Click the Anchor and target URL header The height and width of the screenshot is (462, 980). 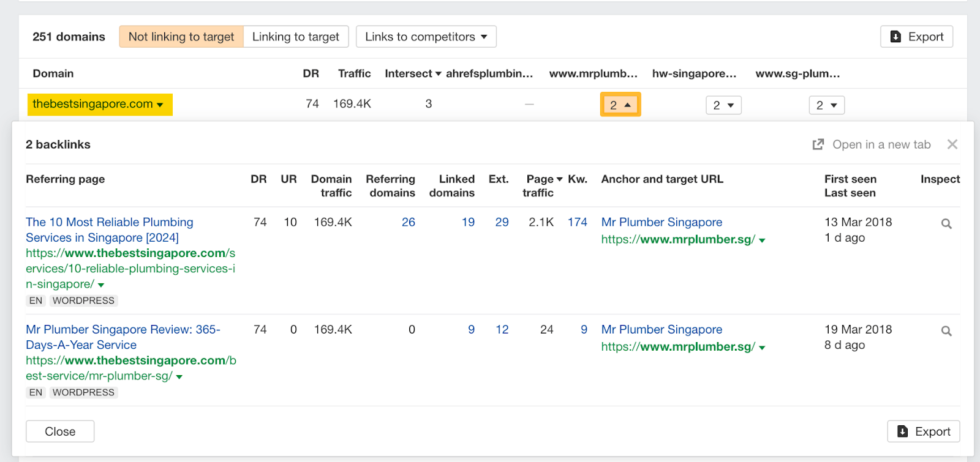pyautogui.click(x=662, y=179)
